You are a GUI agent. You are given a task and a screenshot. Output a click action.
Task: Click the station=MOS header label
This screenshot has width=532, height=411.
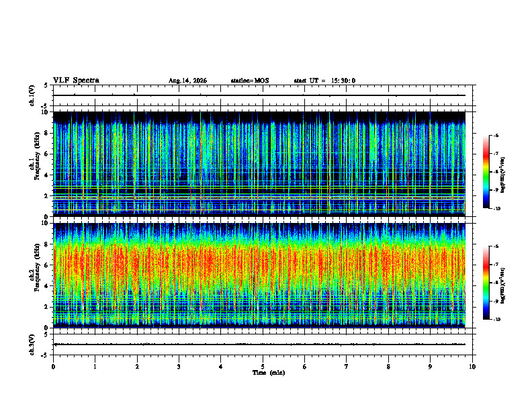[x=250, y=81]
